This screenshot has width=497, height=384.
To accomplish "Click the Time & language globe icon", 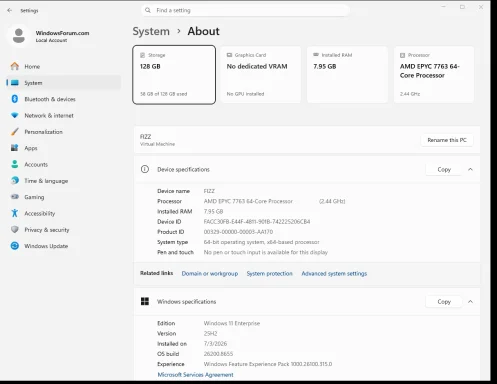I will point(15,181).
